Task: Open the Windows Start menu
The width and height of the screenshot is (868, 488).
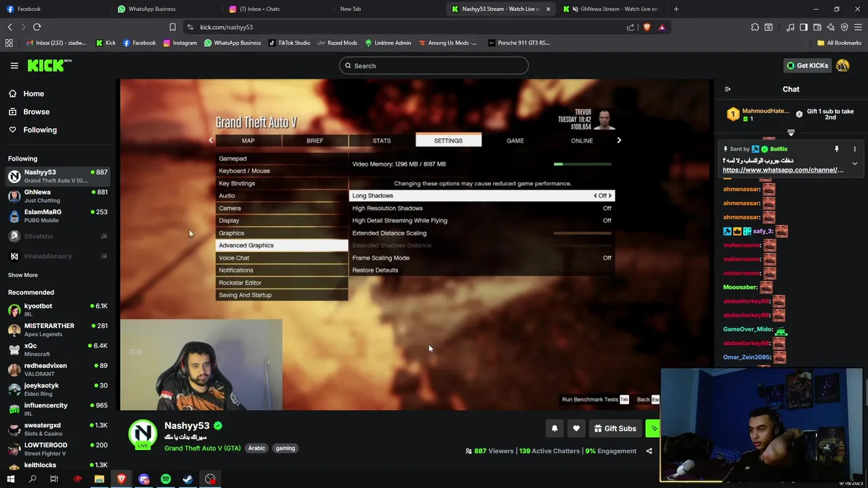Action: [x=10, y=479]
